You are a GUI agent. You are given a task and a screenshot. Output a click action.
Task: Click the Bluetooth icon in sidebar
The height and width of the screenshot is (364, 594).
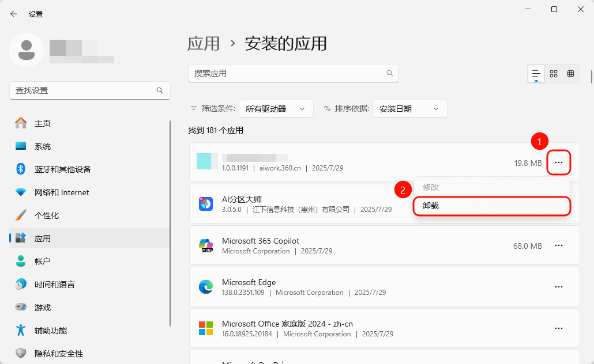[x=21, y=169]
